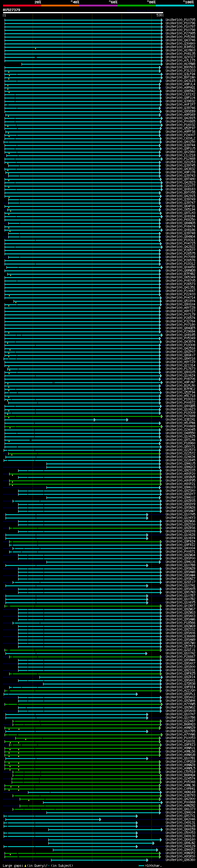Select hit label UniRef100_P69250
This screenshot has width=197, height=868.
tap(180, 220)
